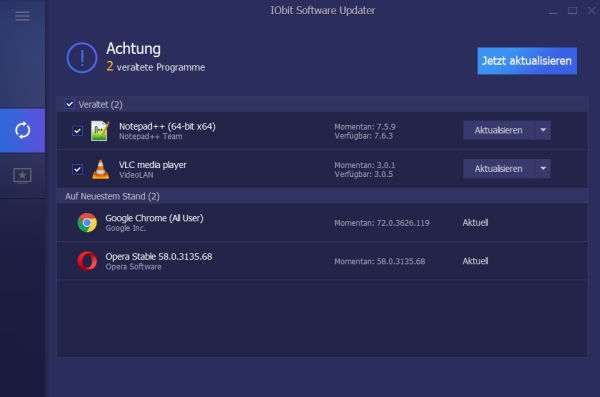Click the VideoLAN publisher text
The image size is (600, 397).
coord(136,175)
